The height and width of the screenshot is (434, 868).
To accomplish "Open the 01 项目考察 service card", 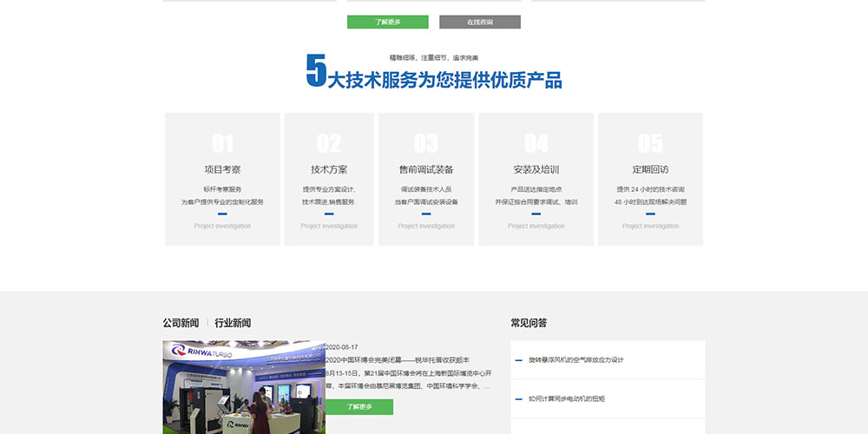I will 222,179.
